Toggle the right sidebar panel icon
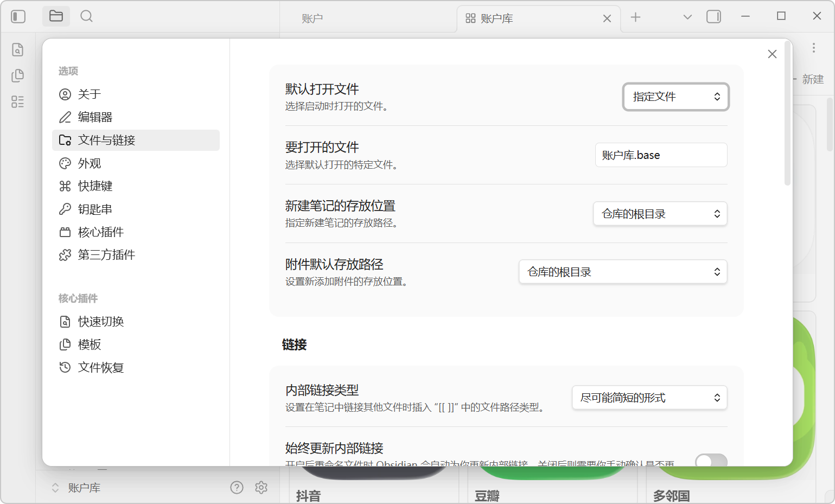Viewport: 835px width, 504px height. point(713,17)
